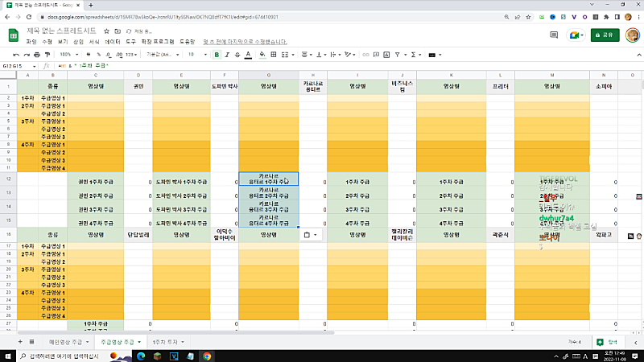Screen dimensions: 644x362
Task: Switch to the 1주차 투자 sheet tab
Action: (167, 342)
